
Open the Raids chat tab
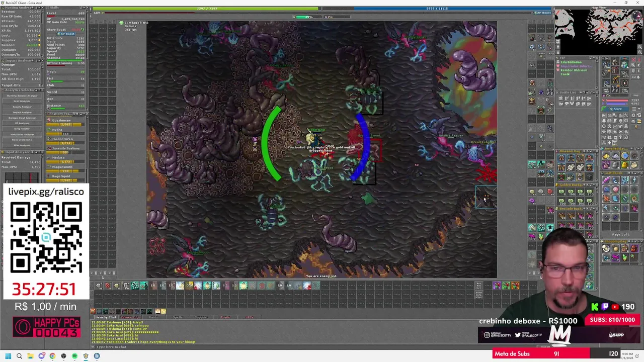(x=153, y=317)
